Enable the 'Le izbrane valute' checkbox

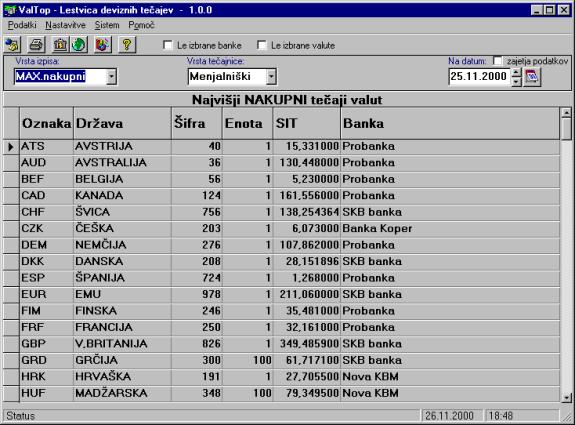point(262,45)
